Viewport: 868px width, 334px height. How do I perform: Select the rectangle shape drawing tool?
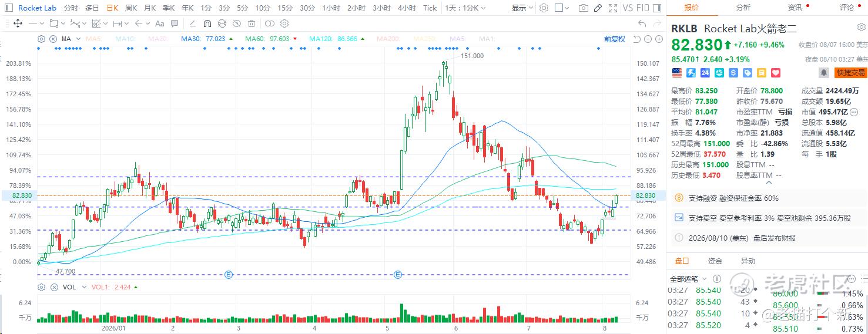pyautogui.click(x=53, y=23)
